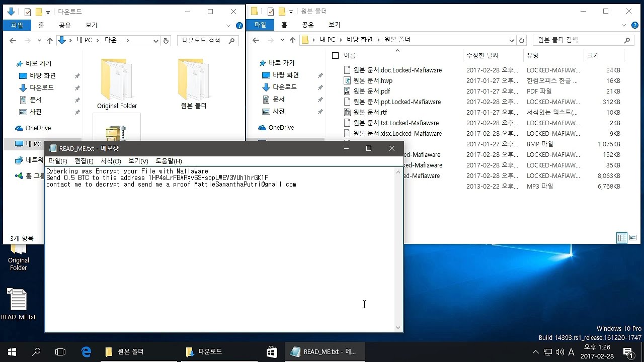The height and width of the screenshot is (362, 644).
Task: Click help icon in 원본 폴더 window
Action: (634, 25)
